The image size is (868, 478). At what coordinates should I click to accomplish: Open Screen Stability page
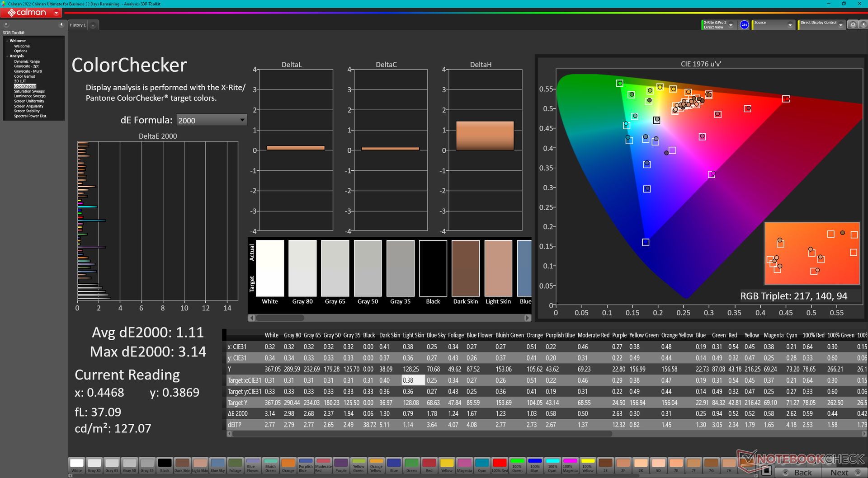click(27, 111)
